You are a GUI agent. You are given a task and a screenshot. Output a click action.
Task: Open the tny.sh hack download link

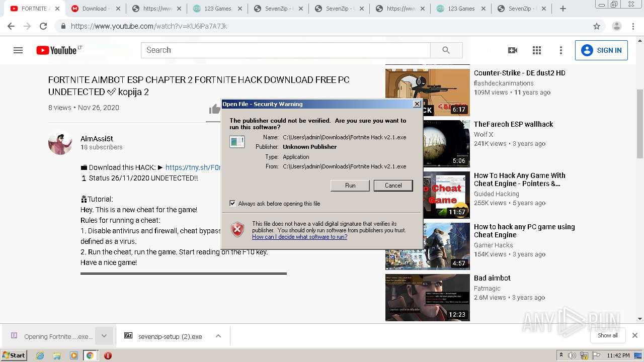[193, 167]
